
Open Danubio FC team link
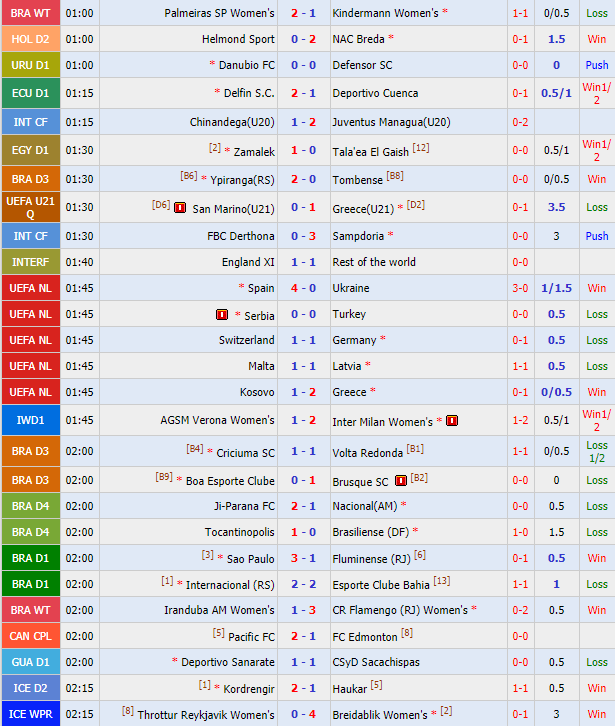tap(247, 65)
